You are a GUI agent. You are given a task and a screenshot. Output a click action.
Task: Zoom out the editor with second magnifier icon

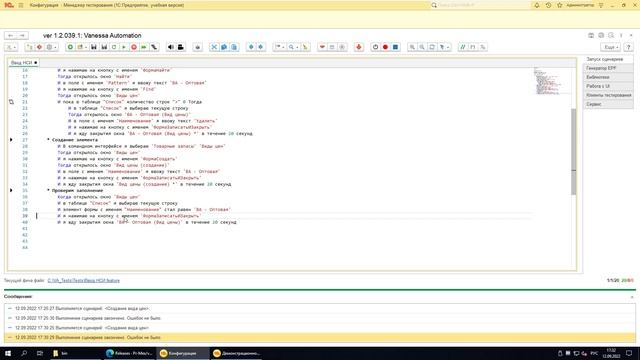click(422, 47)
